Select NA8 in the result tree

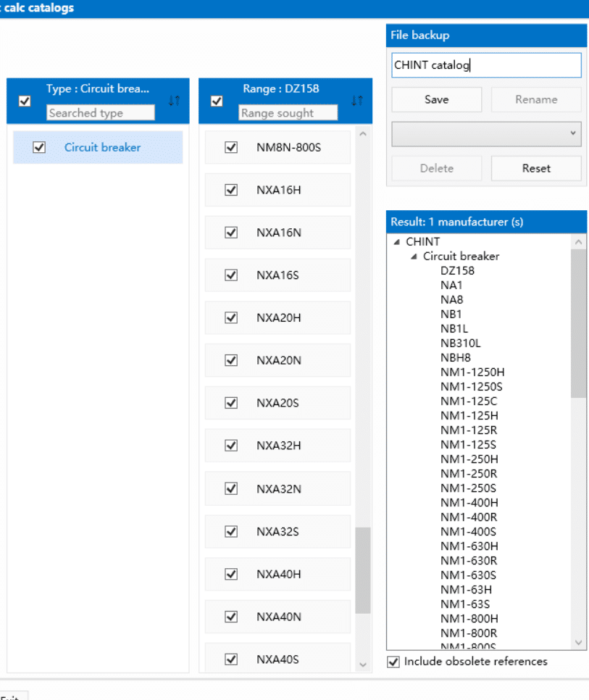(452, 300)
